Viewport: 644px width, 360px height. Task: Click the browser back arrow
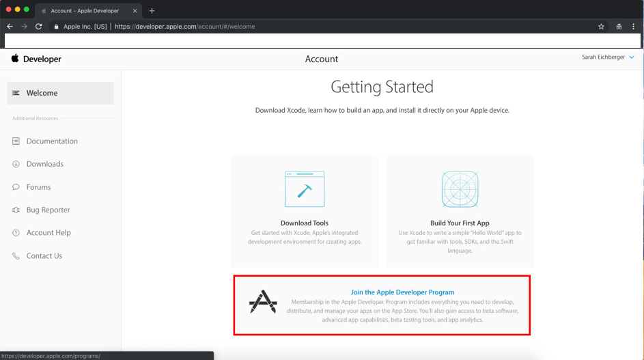click(10, 27)
